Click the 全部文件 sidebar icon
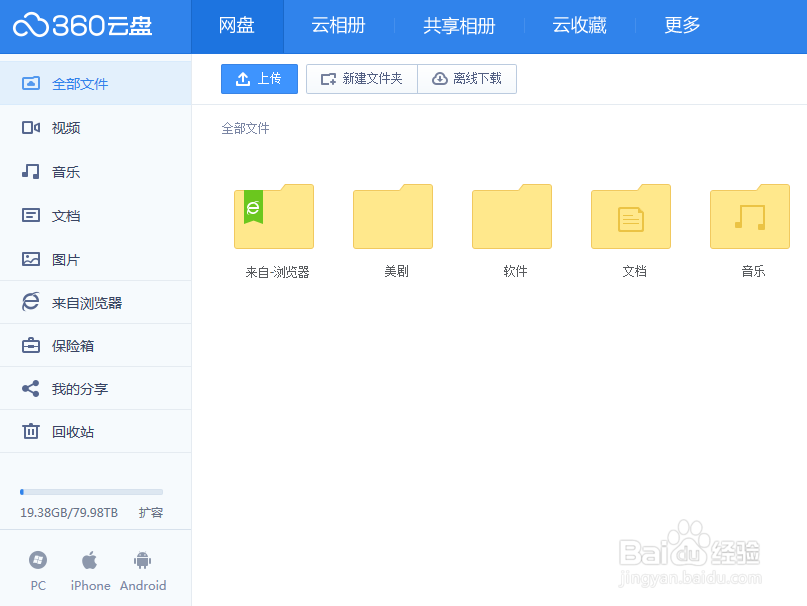Image resolution: width=807 pixels, height=606 pixels. [x=31, y=83]
